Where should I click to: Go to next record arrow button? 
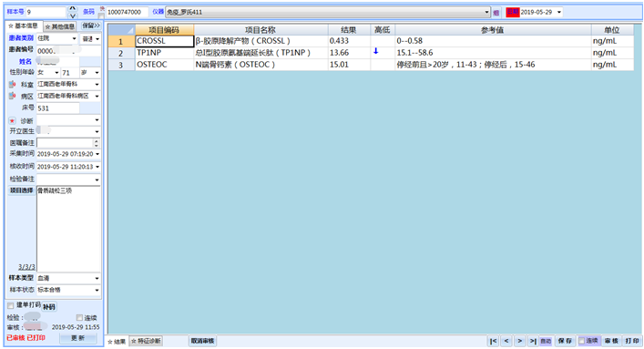coord(519,341)
